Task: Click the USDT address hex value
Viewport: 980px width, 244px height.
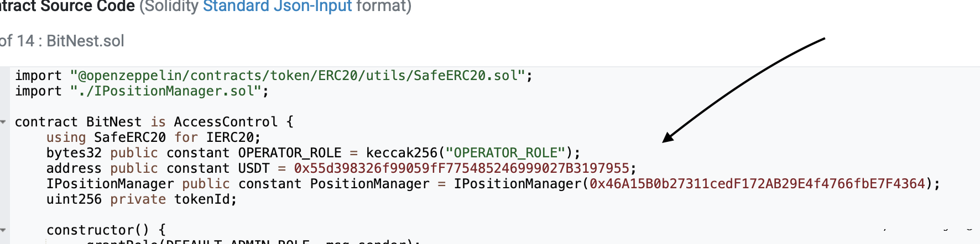Action: point(462,168)
